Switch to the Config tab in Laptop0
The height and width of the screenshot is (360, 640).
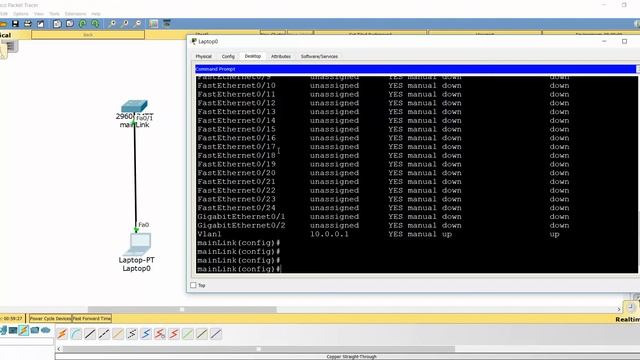pyautogui.click(x=228, y=56)
